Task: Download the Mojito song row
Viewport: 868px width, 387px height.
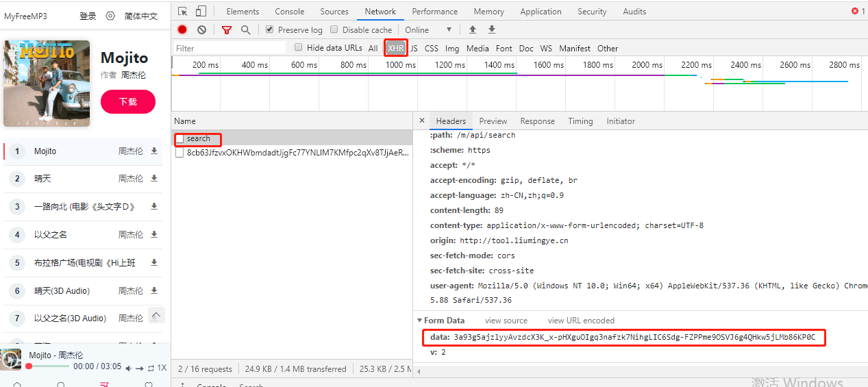Action: point(154,151)
